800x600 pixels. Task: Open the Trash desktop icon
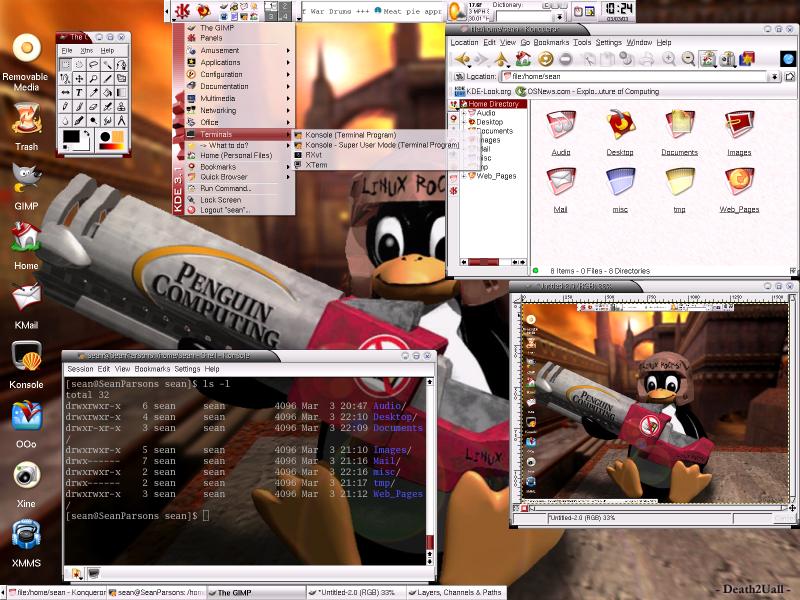[26, 118]
